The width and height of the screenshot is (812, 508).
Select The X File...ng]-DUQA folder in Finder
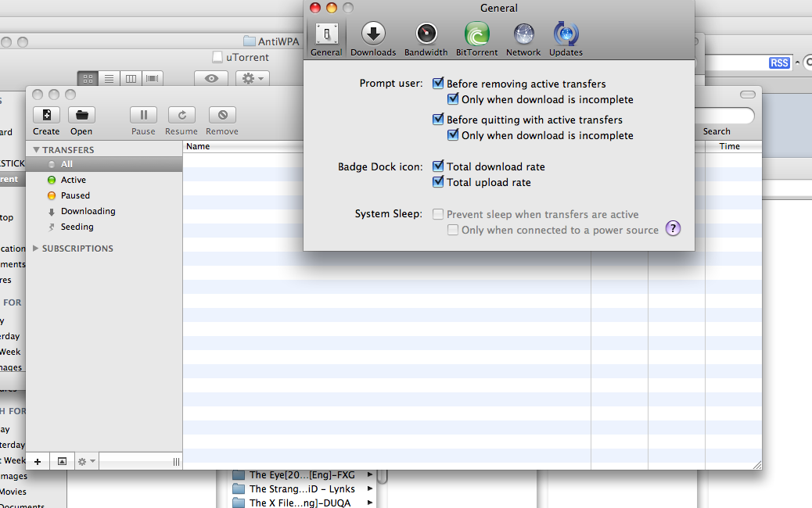pos(292,503)
